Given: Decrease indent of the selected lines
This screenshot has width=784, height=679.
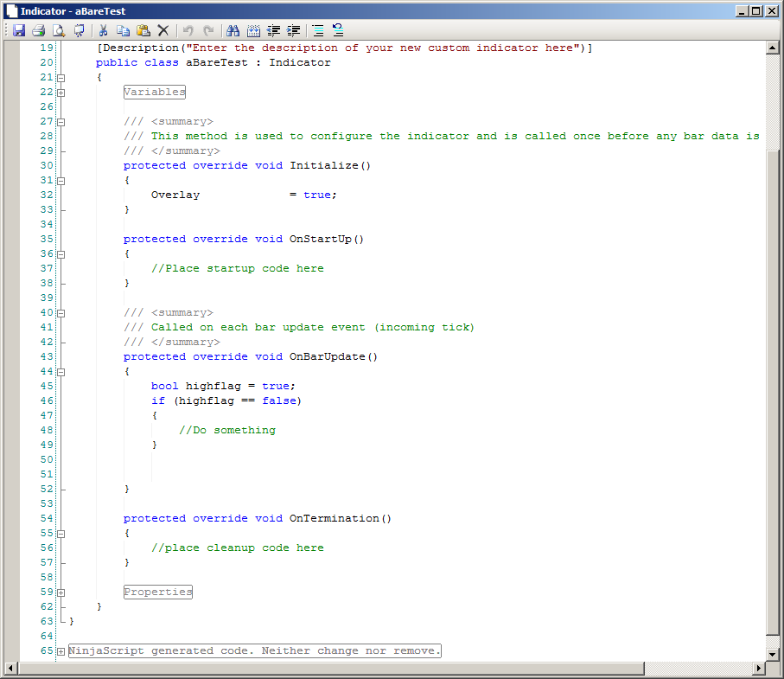Looking at the screenshot, I should 273,30.
